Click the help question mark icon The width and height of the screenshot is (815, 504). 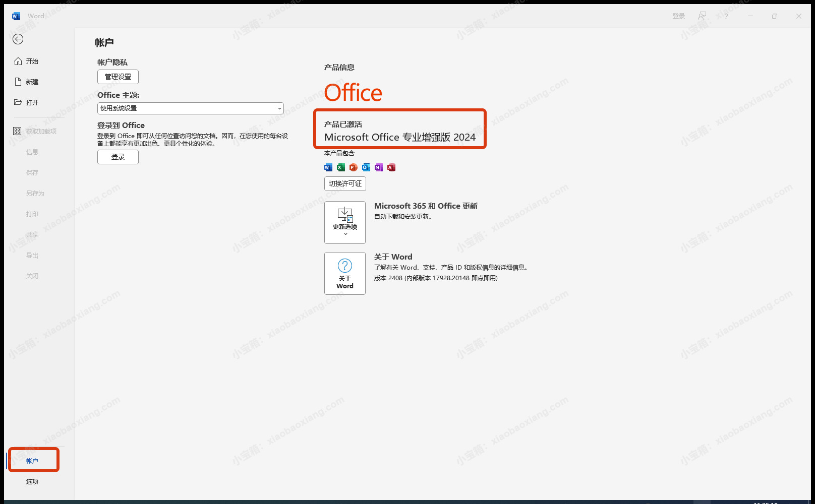[x=726, y=16]
